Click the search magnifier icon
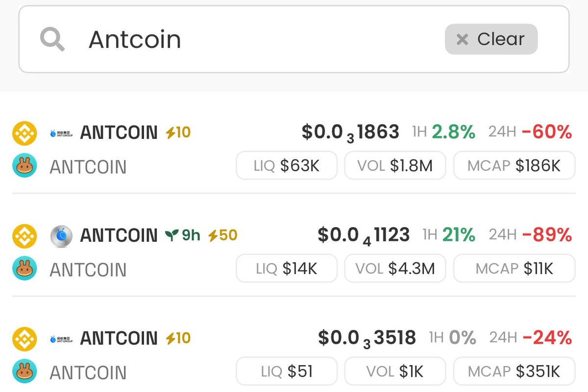588x392 pixels. [52, 39]
